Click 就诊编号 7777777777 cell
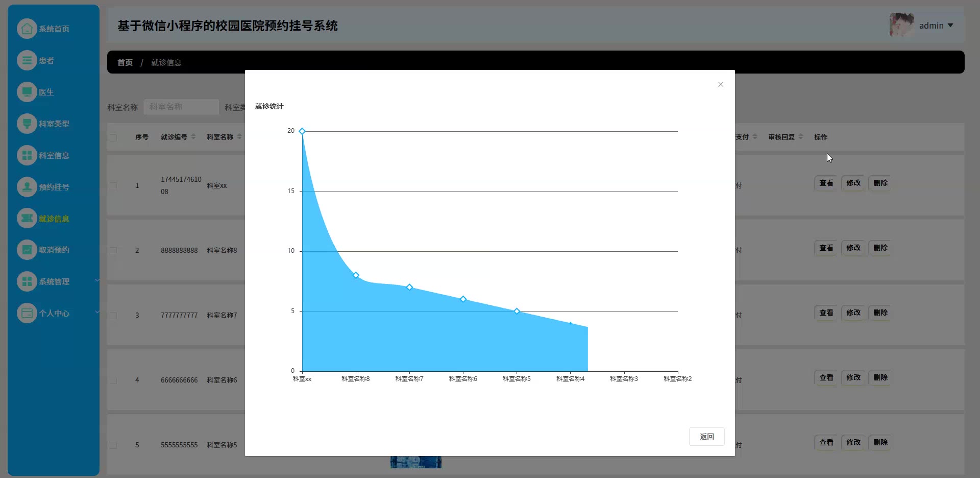Image resolution: width=980 pixels, height=478 pixels. [x=179, y=316]
